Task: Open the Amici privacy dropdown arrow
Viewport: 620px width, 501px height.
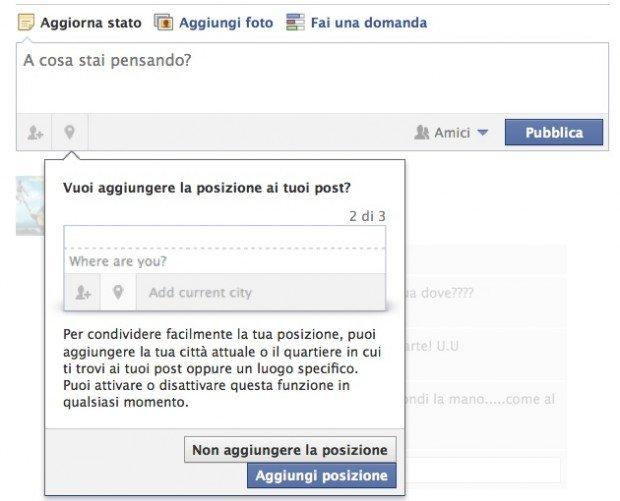Action: click(482, 132)
